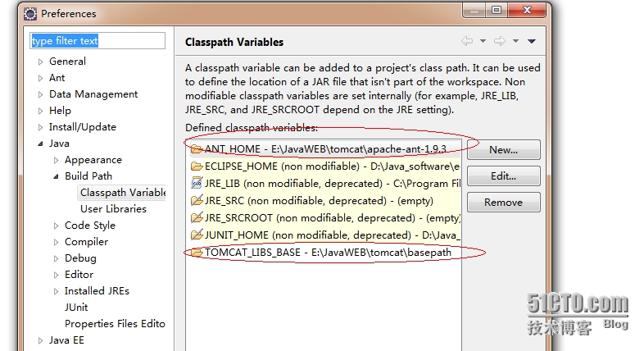
Task: Collapse the Build Path tree node
Action: [x=56, y=176]
